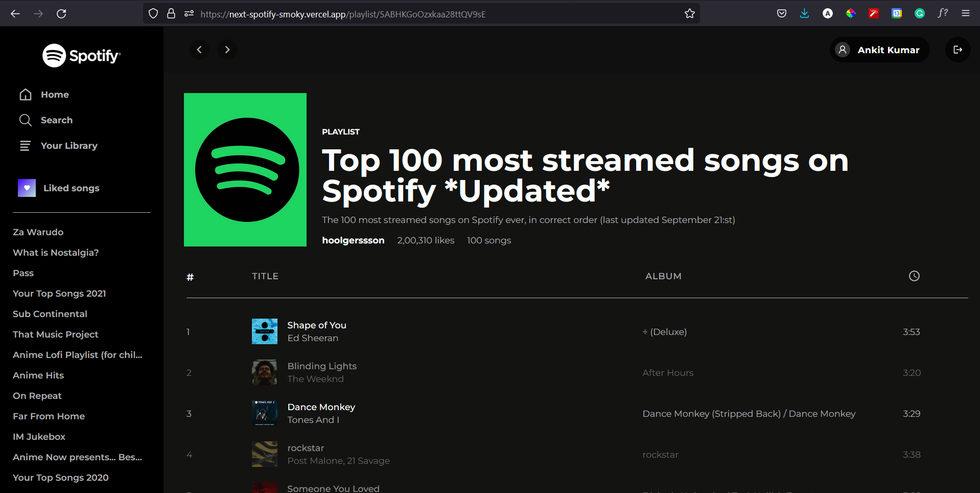Click the Pocket save icon
The image size is (980, 493).
[x=782, y=14]
